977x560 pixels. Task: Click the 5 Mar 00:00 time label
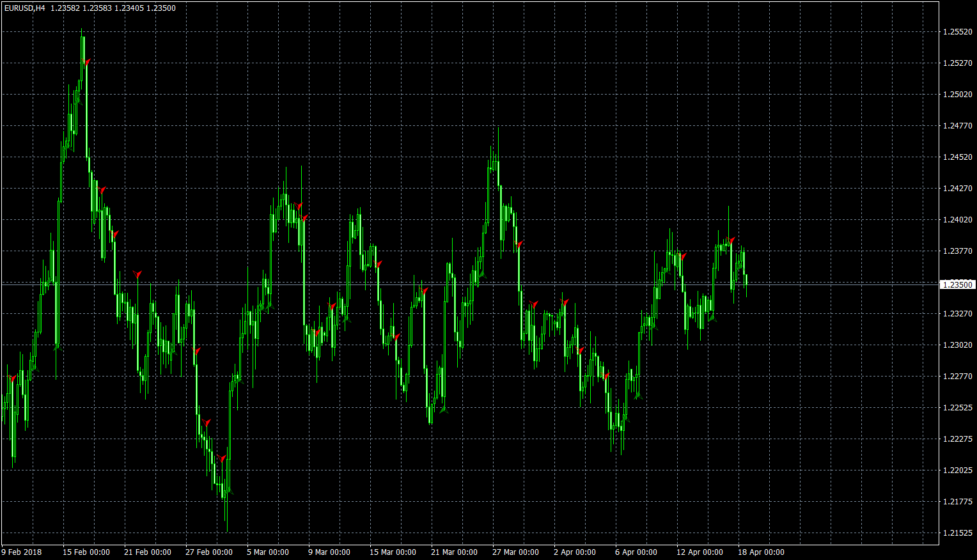tap(268, 552)
